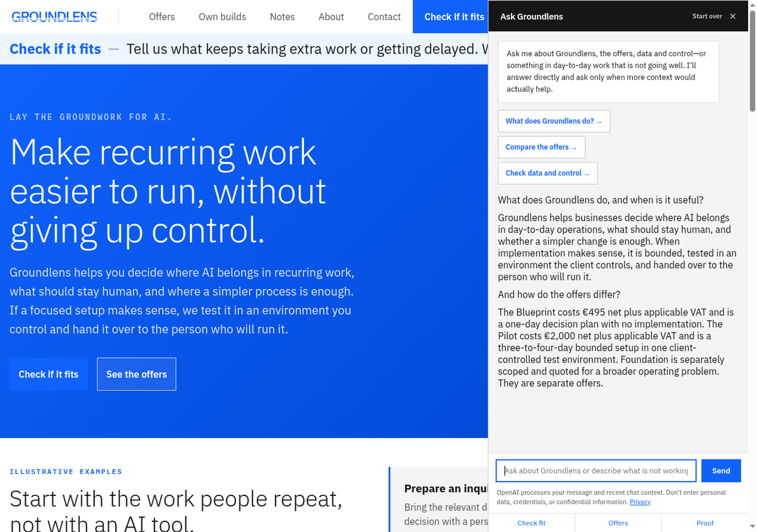The width and height of the screenshot is (757, 532).
Task: Click the 'Start with the work people repeat' heading
Action: 176,510
